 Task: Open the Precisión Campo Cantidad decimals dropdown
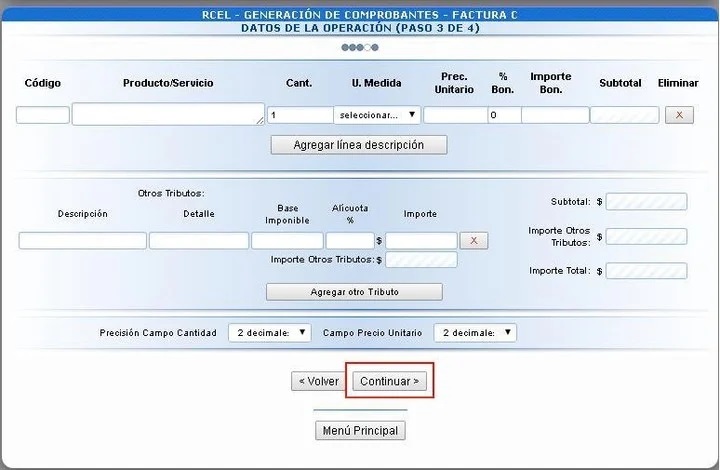pyautogui.click(x=270, y=333)
